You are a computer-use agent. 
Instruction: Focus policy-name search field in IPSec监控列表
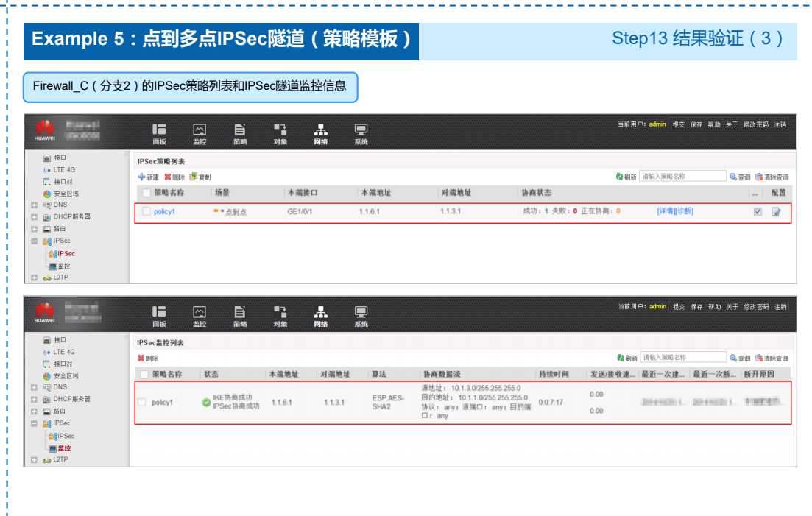(683, 358)
